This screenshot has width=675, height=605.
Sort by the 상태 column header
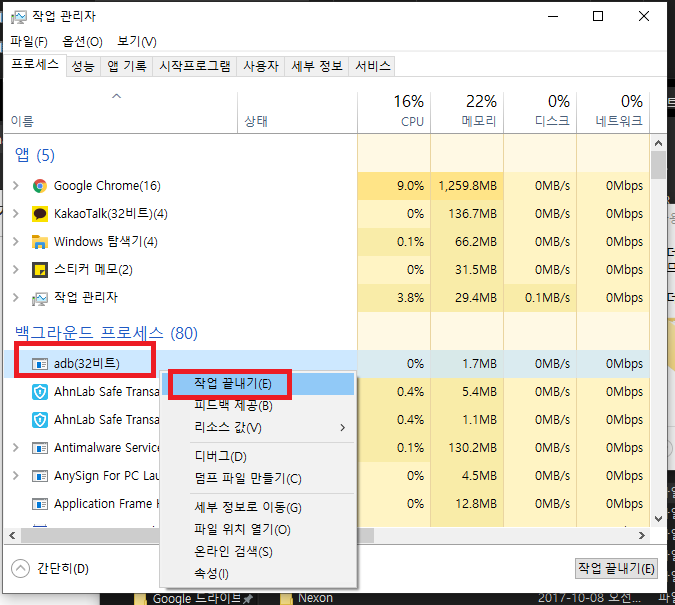pos(297,112)
